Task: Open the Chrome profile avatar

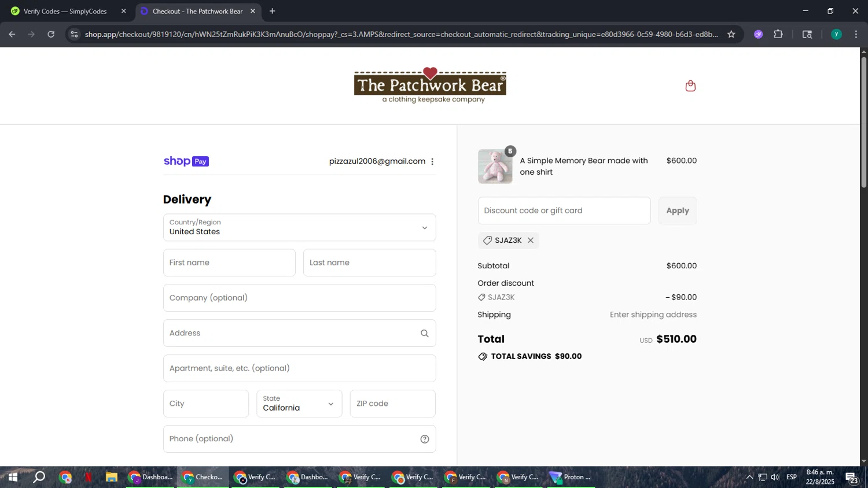Action: [836, 34]
